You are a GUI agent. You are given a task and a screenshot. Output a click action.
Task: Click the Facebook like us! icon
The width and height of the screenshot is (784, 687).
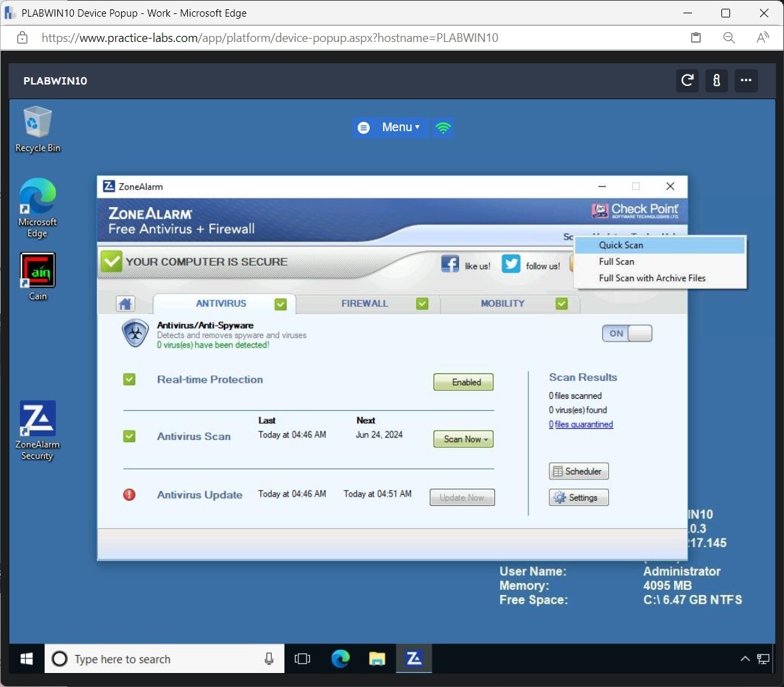click(x=450, y=263)
